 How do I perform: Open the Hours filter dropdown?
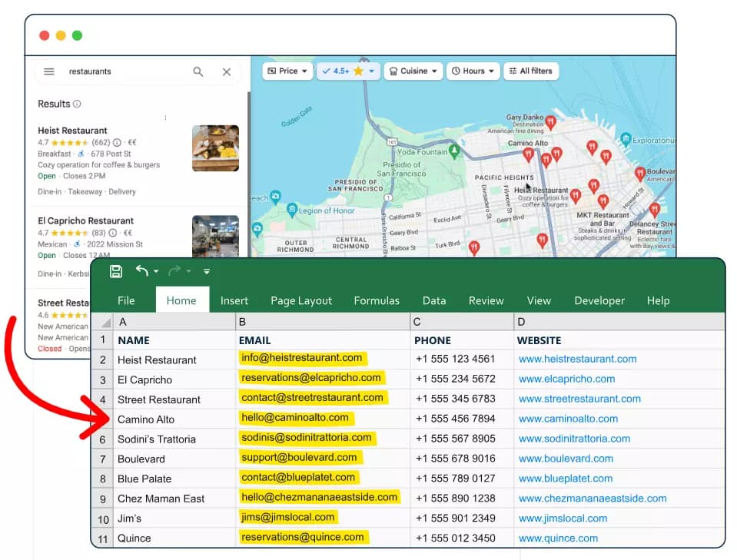pyautogui.click(x=472, y=71)
